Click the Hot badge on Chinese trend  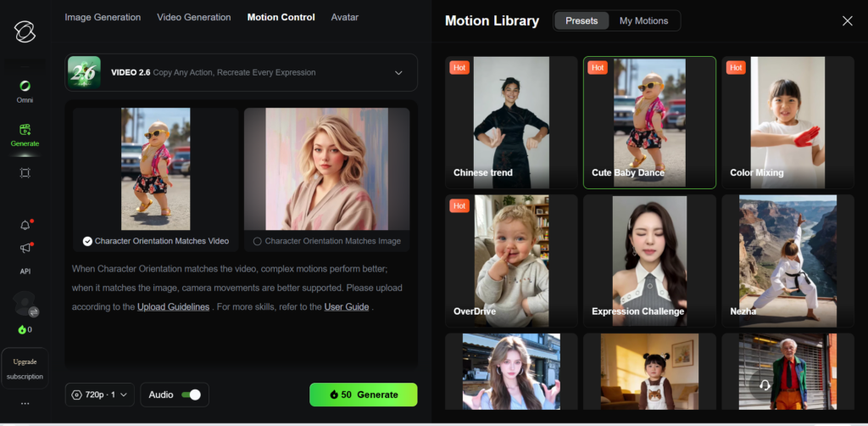pyautogui.click(x=459, y=68)
